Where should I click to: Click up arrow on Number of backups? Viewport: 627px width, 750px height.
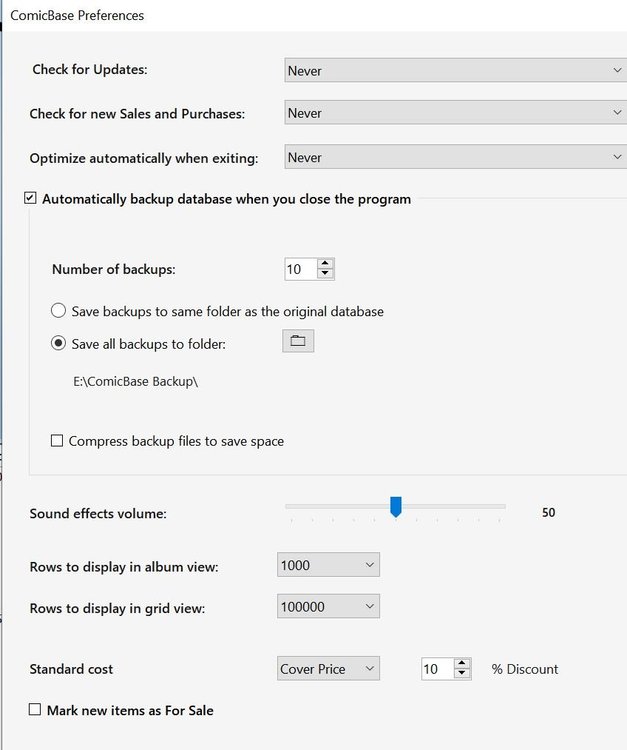tap(325, 265)
